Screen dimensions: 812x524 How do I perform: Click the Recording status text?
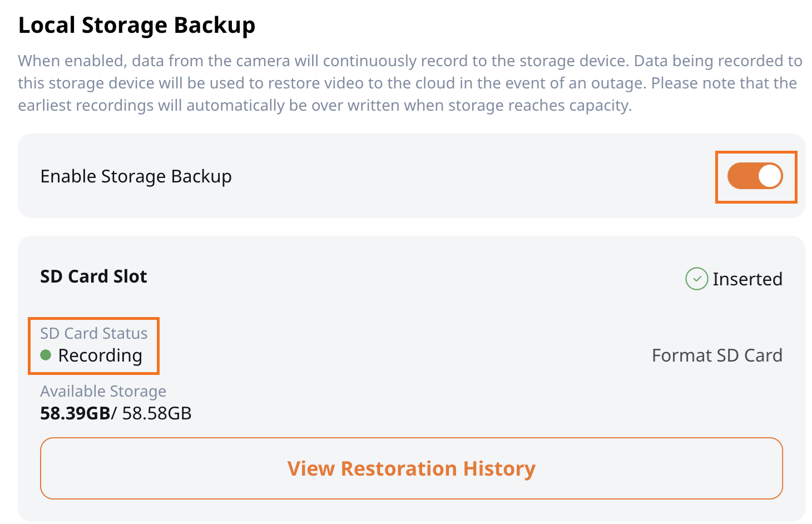(x=100, y=355)
